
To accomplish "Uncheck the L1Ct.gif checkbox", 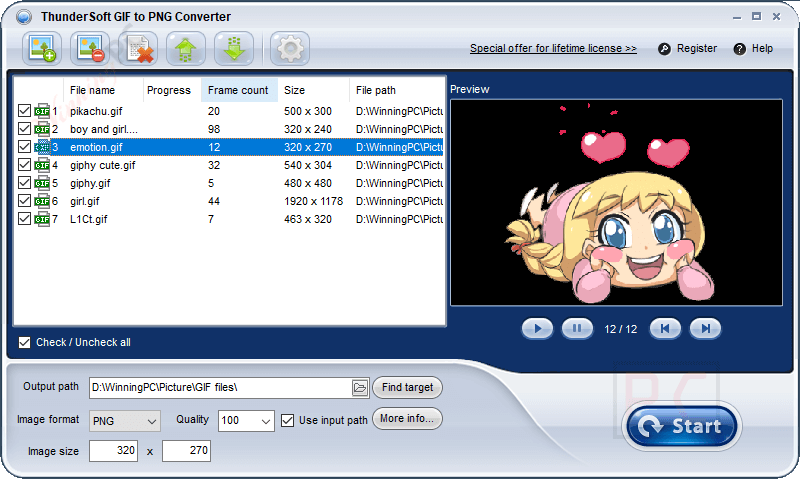I will point(24,218).
